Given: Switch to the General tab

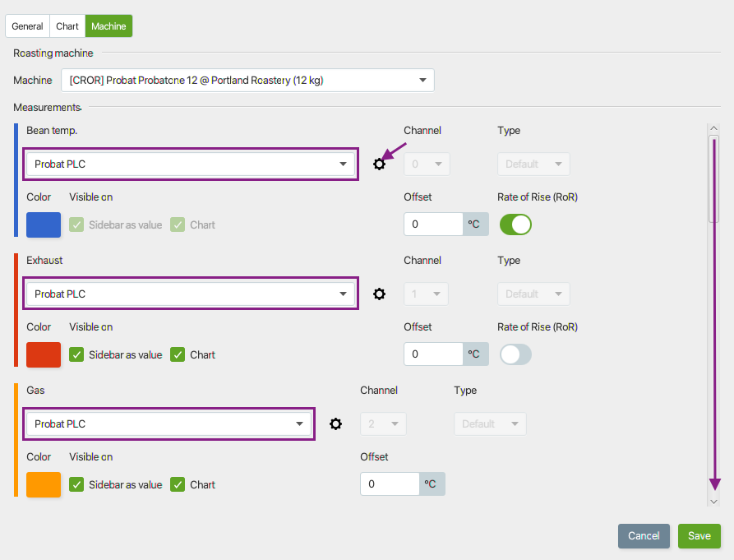Looking at the screenshot, I should coord(27,26).
